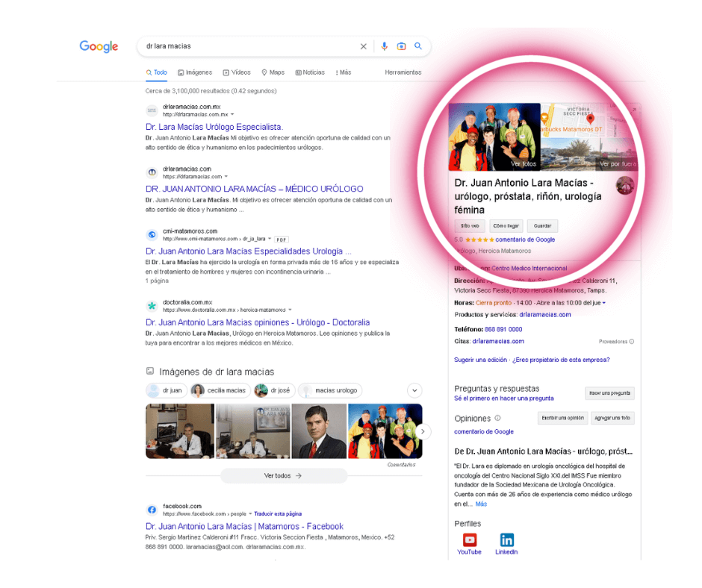Viewport: 702px width, 588px height.
Task: Switch to the Imágenes tab
Action: click(195, 72)
